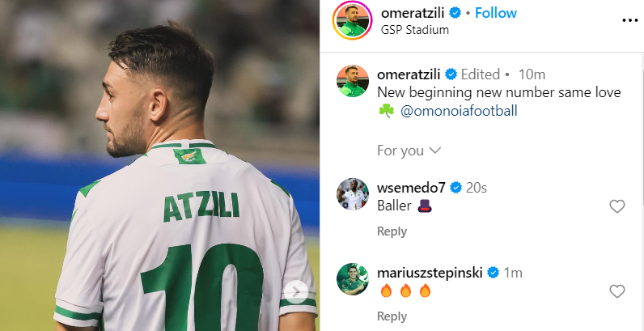This screenshot has height=331, width=644.
Task: Follow the omeratzili account
Action: coord(495,13)
